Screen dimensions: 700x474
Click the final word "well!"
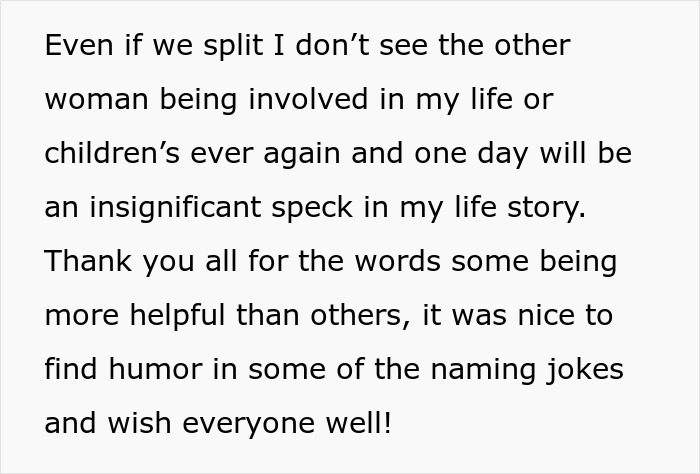tap(358, 423)
